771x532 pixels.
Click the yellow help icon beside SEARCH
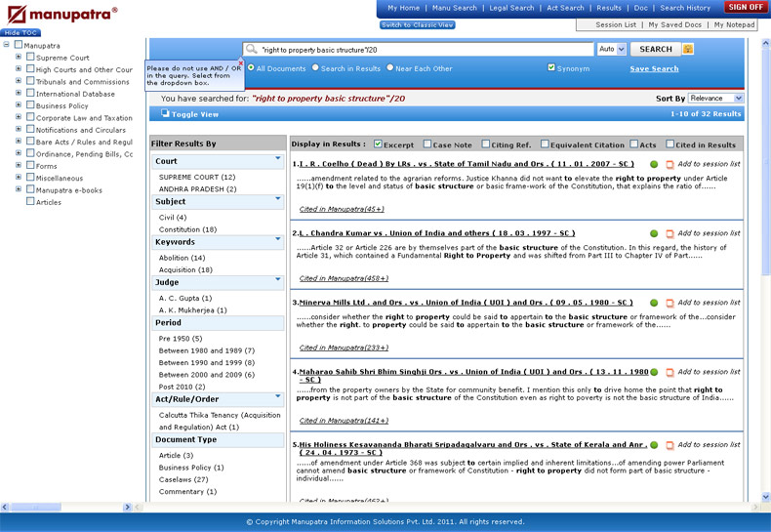[x=688, y=49]
